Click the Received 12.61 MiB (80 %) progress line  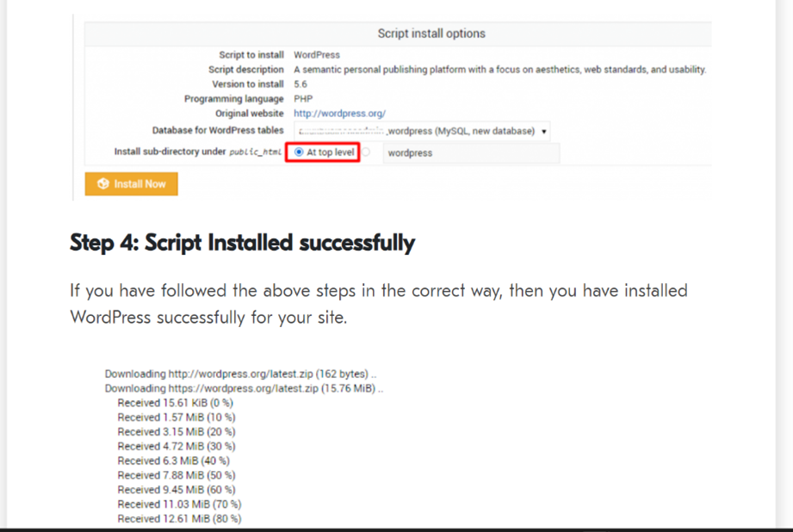pyautogui.click(x=179, y=518)
